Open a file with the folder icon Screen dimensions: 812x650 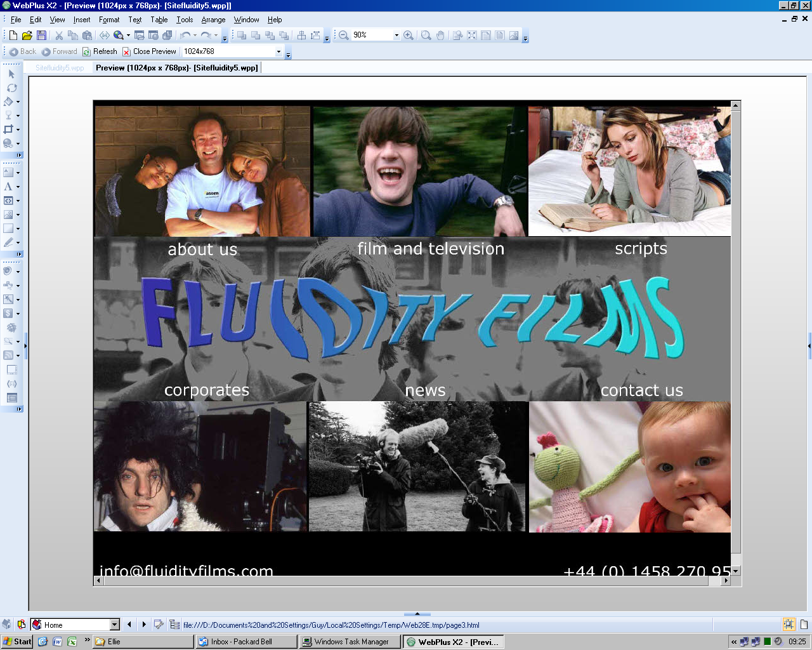coord(27,36)
